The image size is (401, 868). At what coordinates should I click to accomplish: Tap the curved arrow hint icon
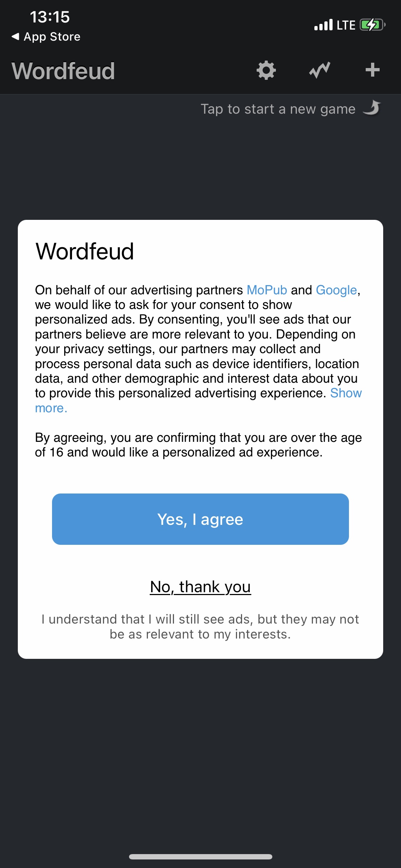coord(372,108)
